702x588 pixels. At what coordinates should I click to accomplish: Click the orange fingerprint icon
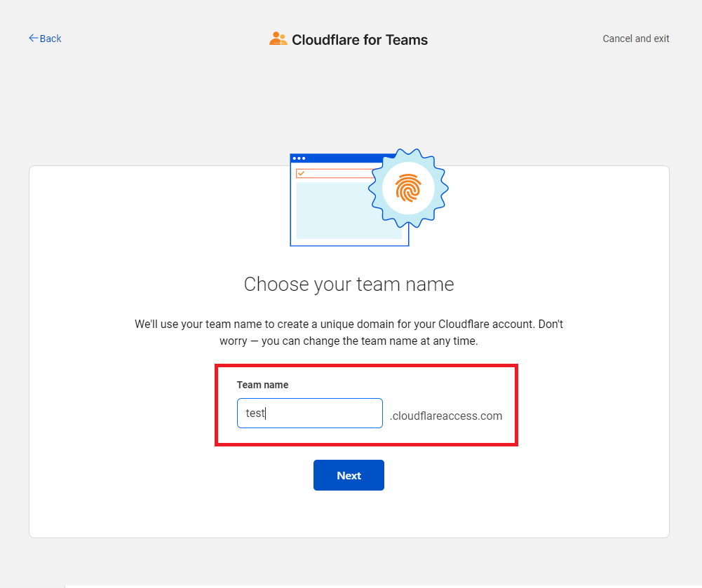pyautogui.click(x=408, y=188)
